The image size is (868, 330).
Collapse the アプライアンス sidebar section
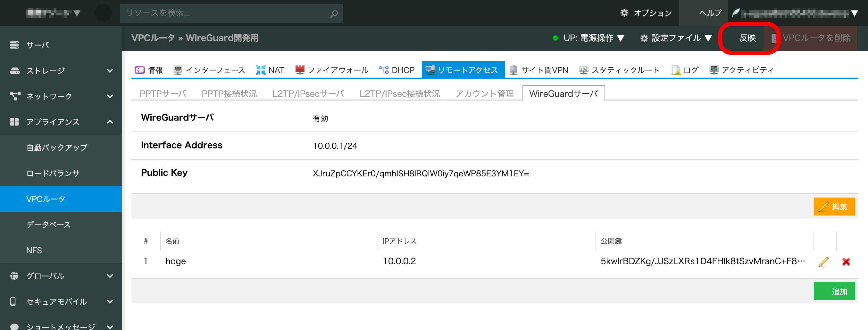[110, 122]
